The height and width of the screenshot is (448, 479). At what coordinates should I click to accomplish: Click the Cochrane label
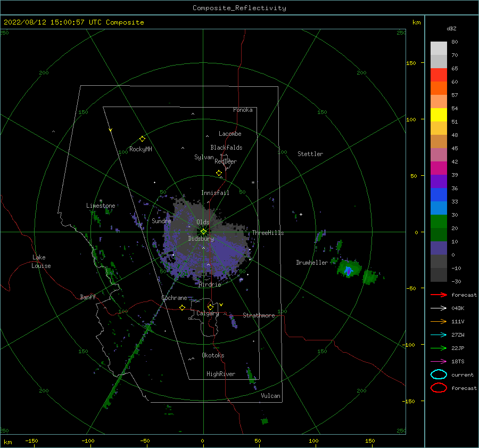point(174,298)
